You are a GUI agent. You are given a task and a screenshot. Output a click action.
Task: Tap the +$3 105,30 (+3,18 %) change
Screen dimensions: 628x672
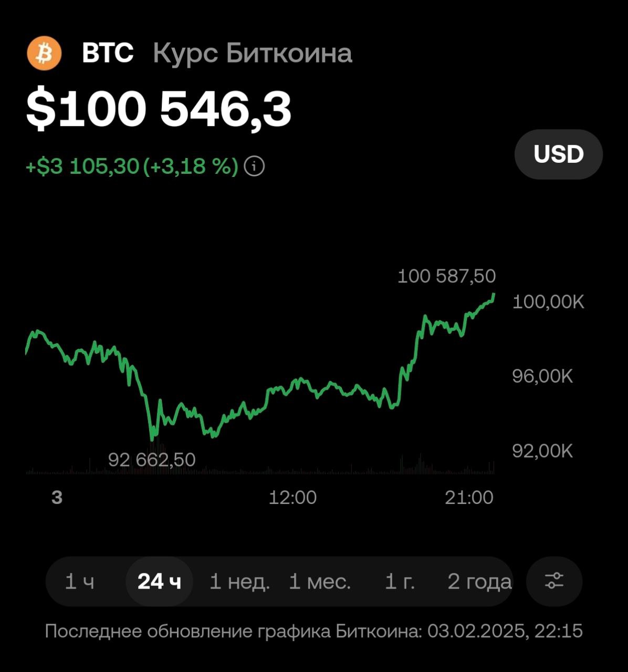click(x=132, y=167)
